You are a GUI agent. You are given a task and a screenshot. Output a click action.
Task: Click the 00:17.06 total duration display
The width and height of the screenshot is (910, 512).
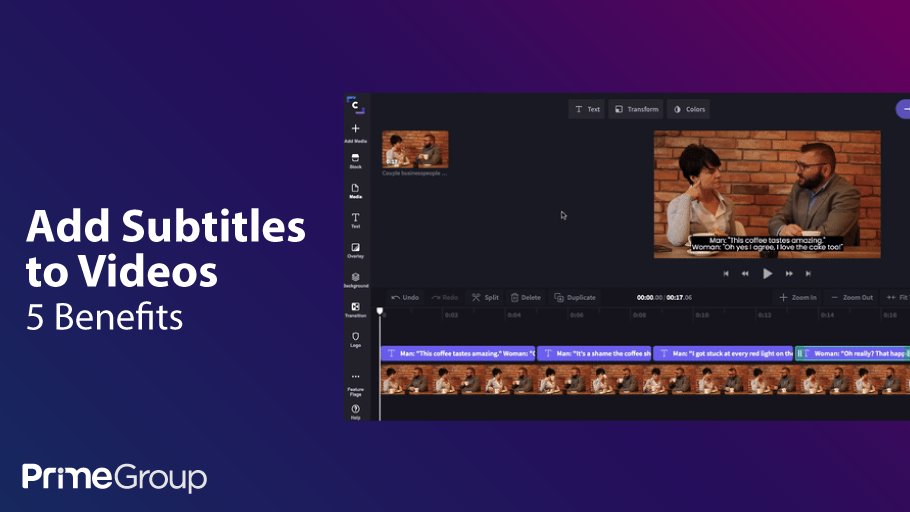(679, 297)
